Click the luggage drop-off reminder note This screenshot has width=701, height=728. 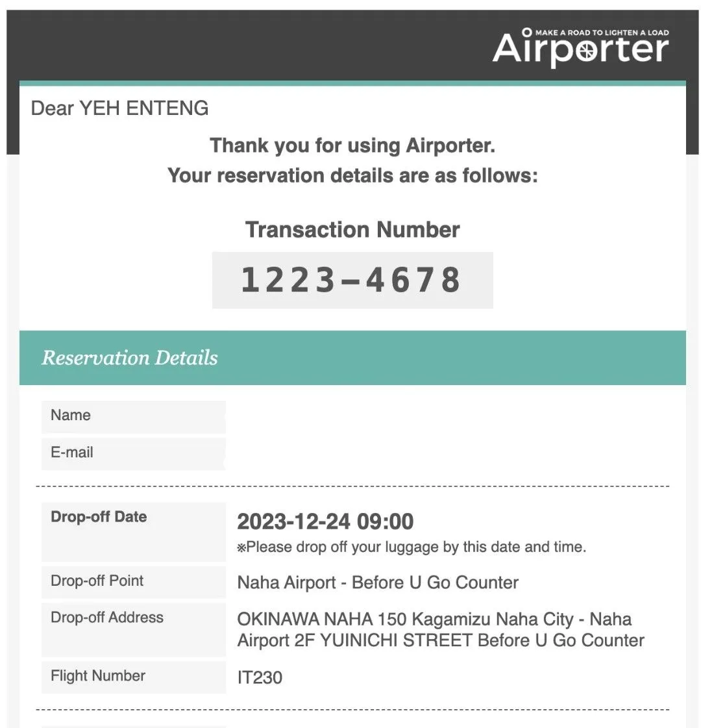412,547
